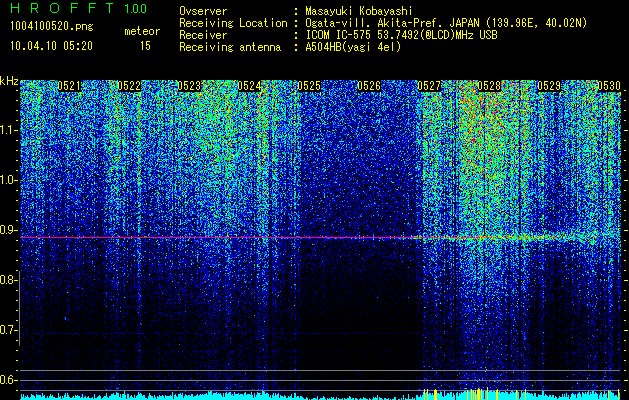This screenshot has height=400, width=629.
Task: Click the HROFFT program title
Action: (62, 8)
